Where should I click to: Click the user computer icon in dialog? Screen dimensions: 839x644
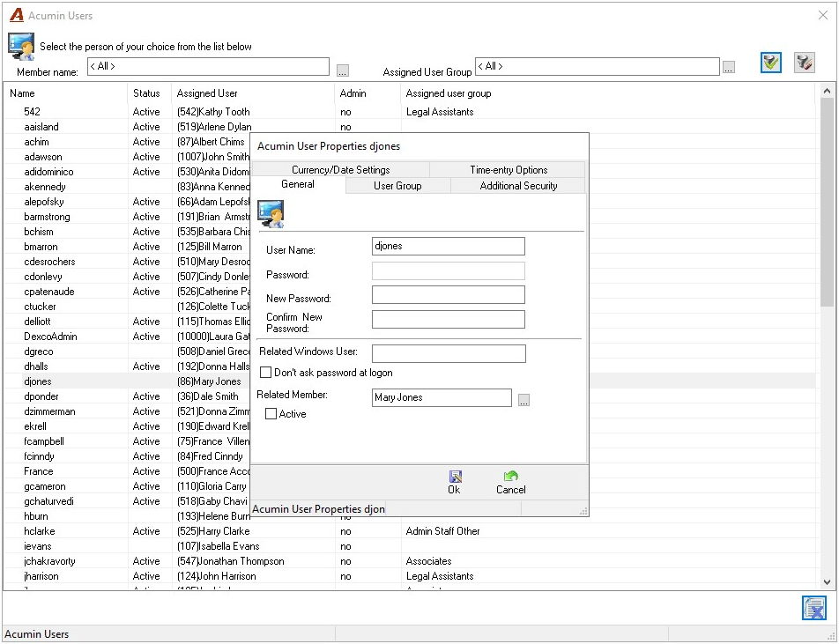coord(271,214)
